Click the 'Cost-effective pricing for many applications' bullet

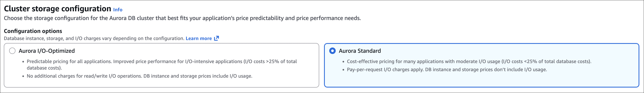469,61
